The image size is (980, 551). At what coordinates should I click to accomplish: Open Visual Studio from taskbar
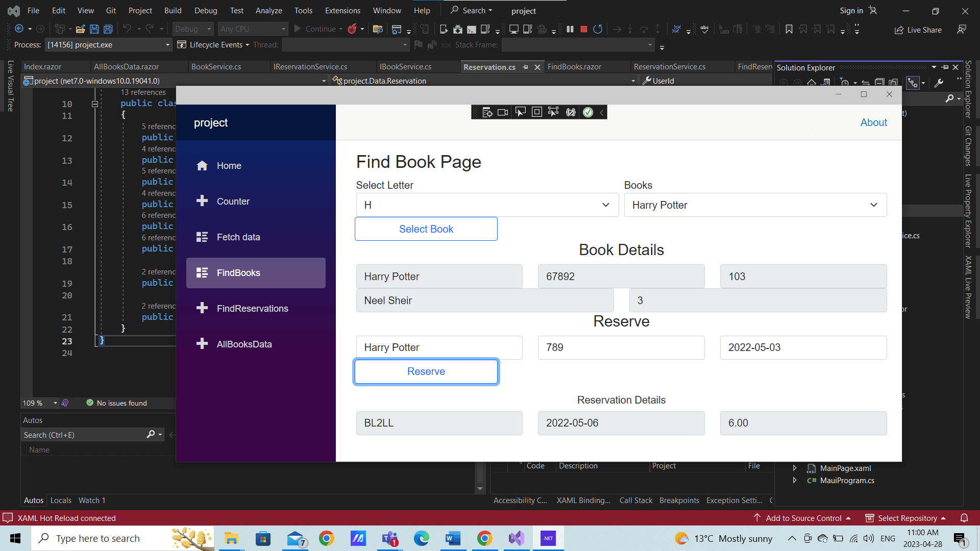pyautogui.click(x=516, y=538)
